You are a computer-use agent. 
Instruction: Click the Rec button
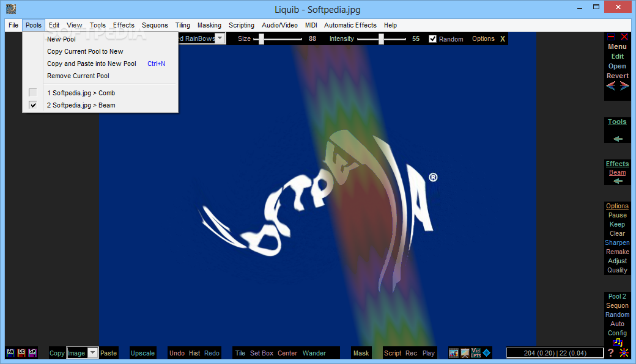(x=412, y=353)
